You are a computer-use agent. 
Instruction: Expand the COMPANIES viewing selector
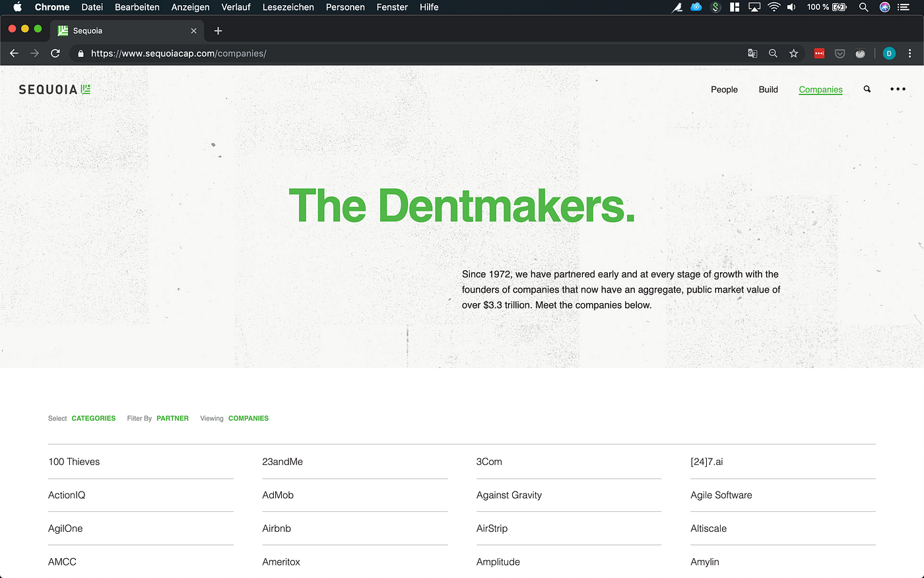tap(248, 418)
